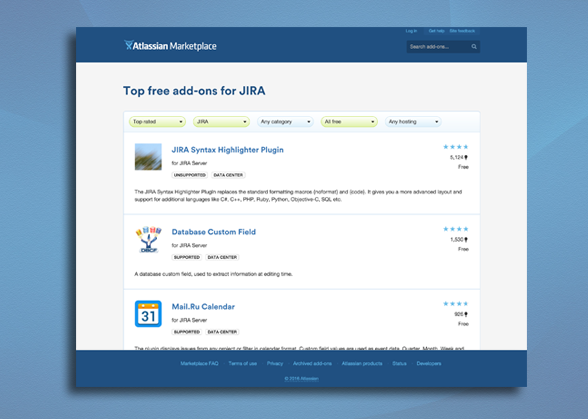
Task: Click the search magnifier icon
Action: point(474,47)
